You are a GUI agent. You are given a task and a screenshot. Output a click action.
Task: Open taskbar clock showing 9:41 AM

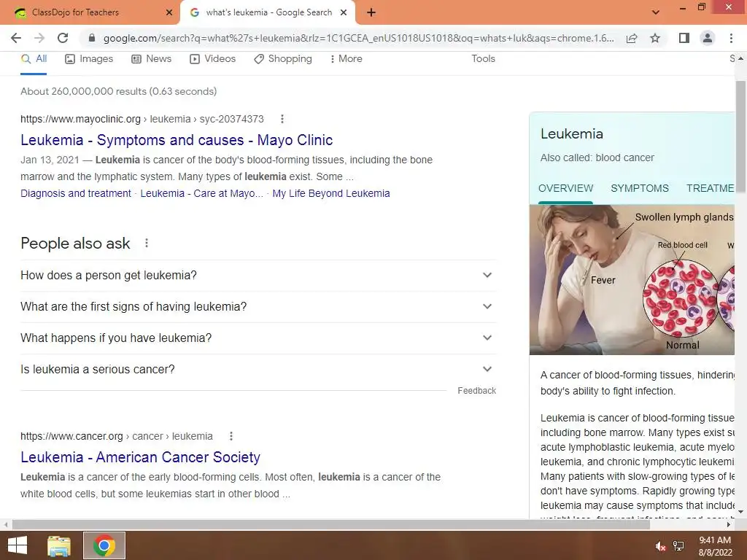(x=715, y=546)
